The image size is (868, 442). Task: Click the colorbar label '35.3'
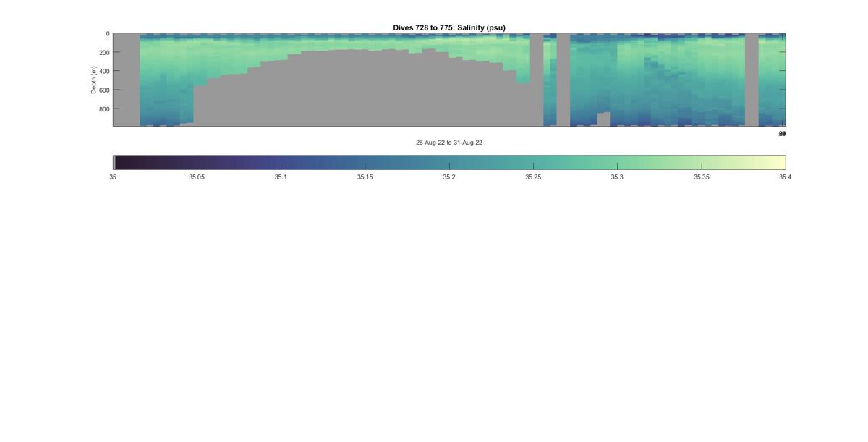[617, 177]
